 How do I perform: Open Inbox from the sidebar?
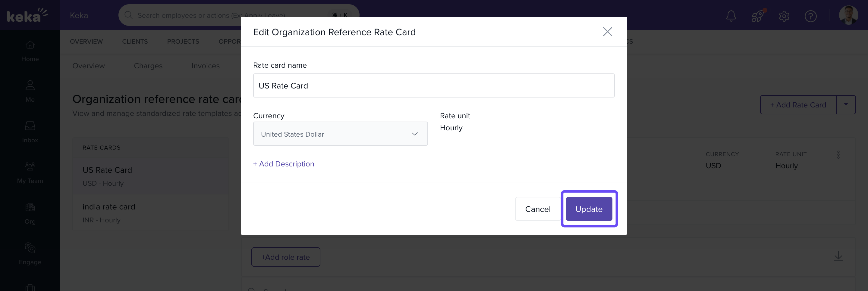pos(30,132)
